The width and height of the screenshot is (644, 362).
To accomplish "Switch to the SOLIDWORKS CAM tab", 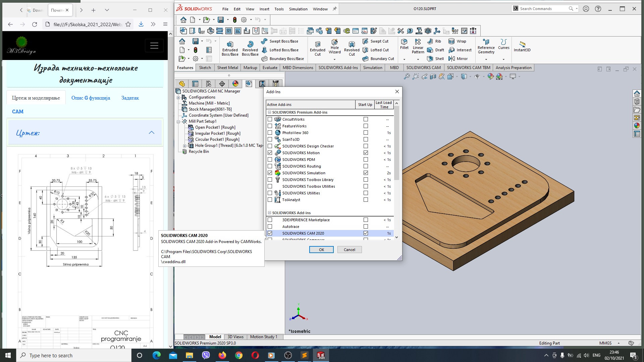I will click(423, 68).
